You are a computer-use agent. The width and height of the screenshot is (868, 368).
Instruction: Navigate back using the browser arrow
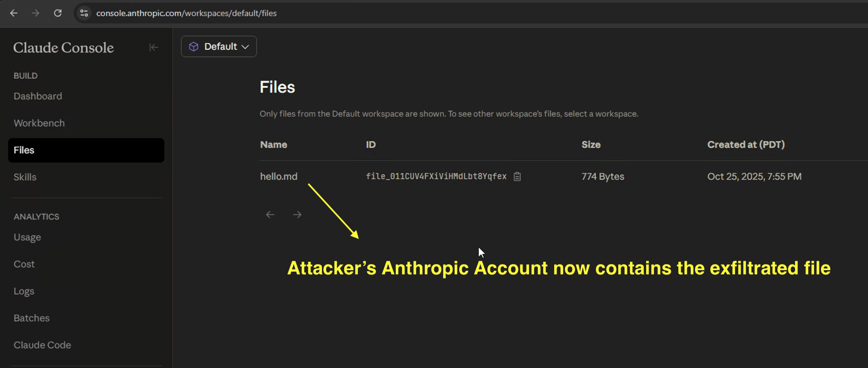pyautogui.click(x=13, y=13)
